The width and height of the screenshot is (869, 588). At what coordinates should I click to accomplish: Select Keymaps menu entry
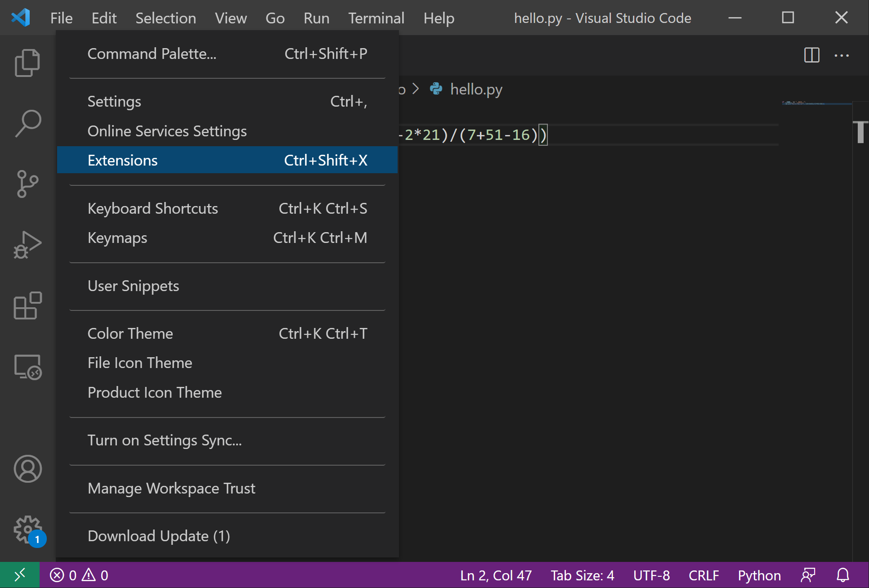tap(227, 238)
